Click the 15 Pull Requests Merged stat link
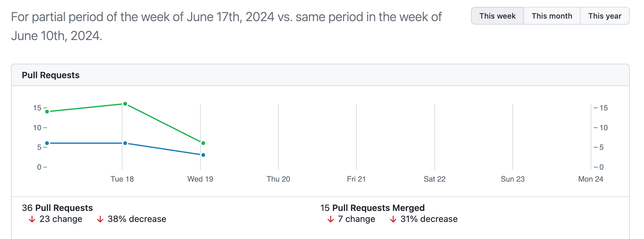The image size is (644, 239). pyautogui.click(x=372, y=207)
